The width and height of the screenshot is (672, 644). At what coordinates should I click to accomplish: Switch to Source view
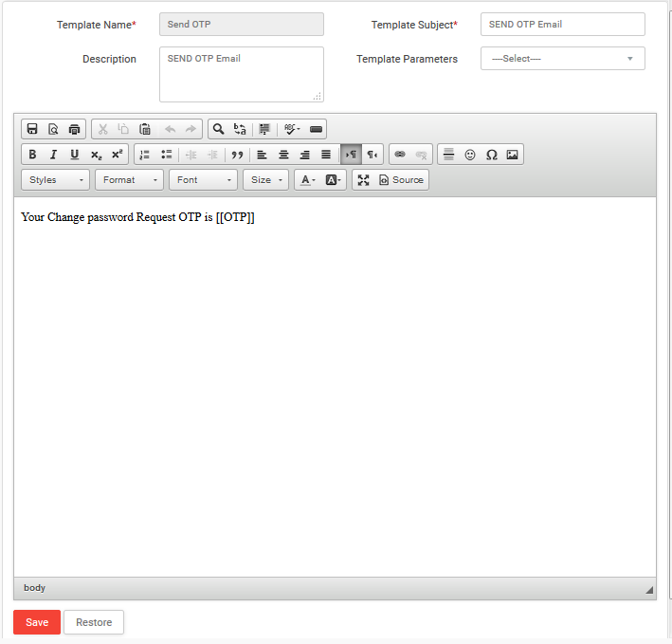coord(402,179)
